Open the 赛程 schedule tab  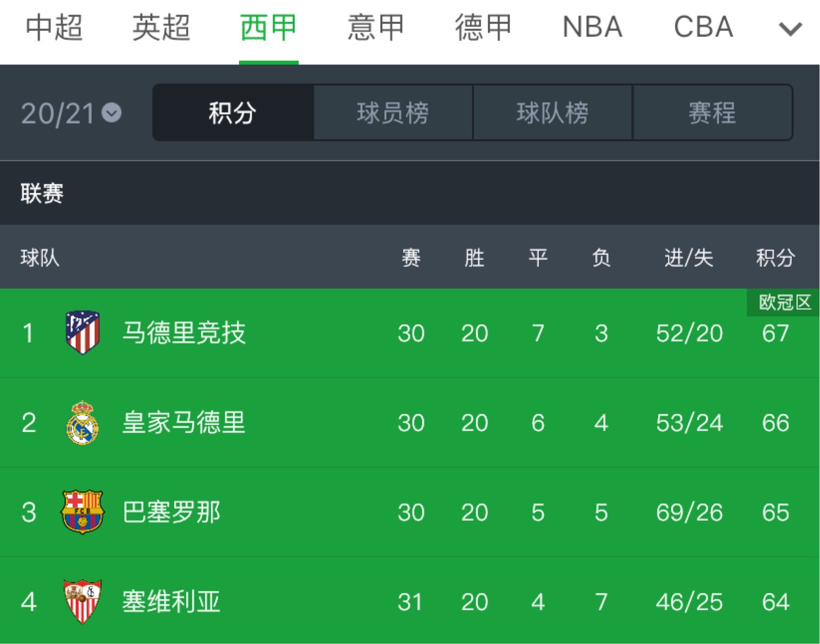[713, 113]
